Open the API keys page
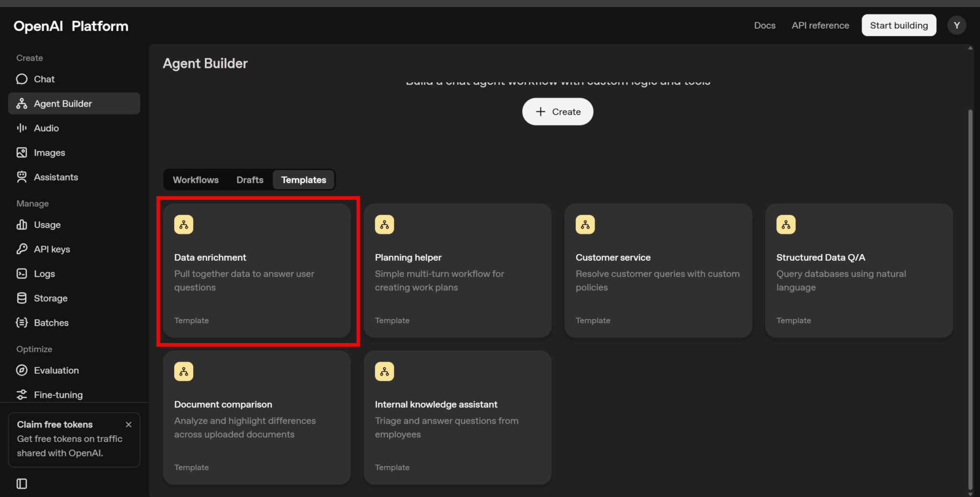The width and height of the screenshot is (980, 497). (52, 249)
